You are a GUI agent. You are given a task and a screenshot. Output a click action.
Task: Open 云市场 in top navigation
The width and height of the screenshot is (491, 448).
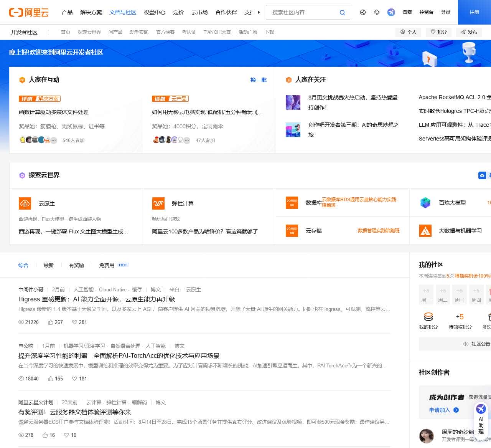pyautogui.click(x=199, y=12)
